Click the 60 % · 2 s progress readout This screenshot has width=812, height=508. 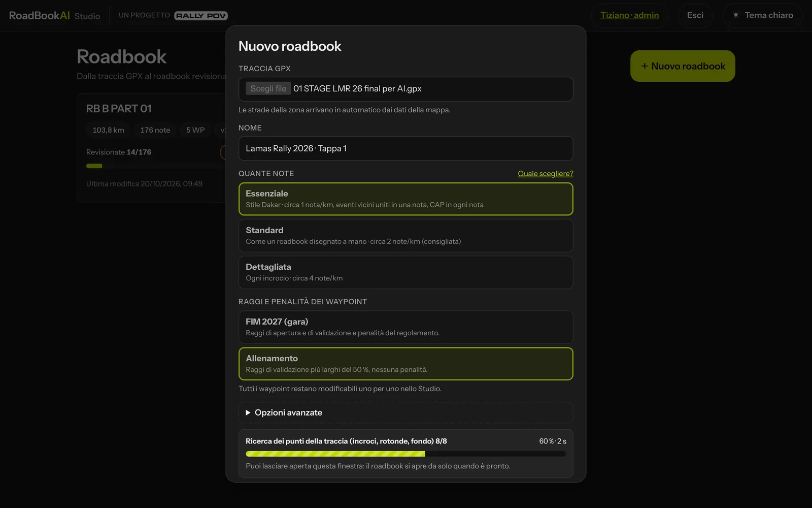tap(553, 441)
